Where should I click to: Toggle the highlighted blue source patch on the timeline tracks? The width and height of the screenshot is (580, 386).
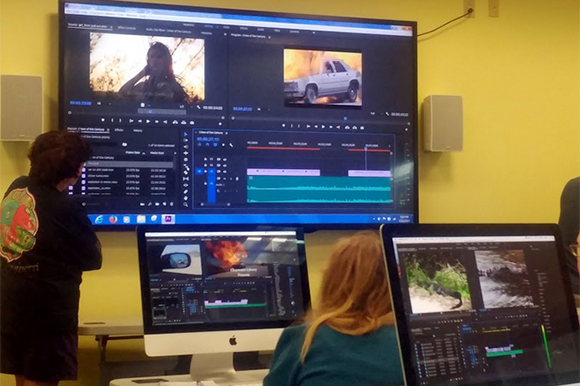point(199,171)
